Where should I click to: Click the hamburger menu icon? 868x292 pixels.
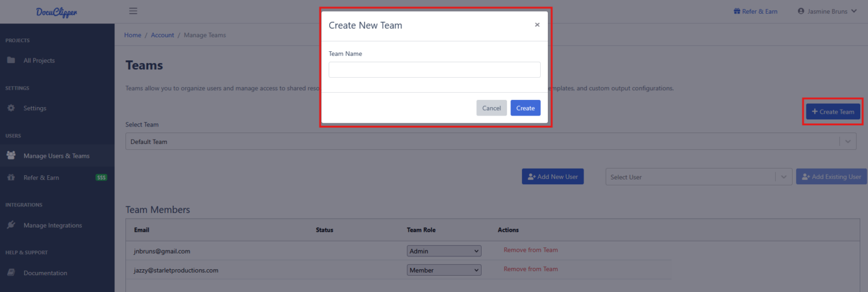(133, 11)
